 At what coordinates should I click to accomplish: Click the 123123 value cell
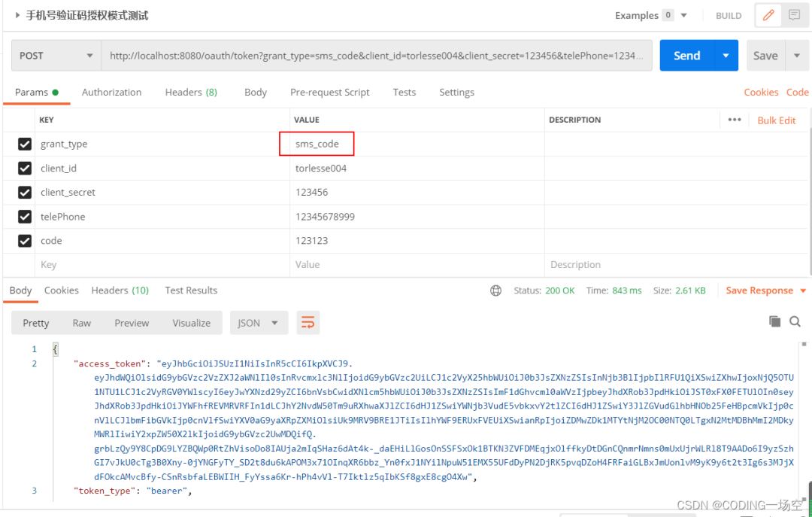(417, 241)
